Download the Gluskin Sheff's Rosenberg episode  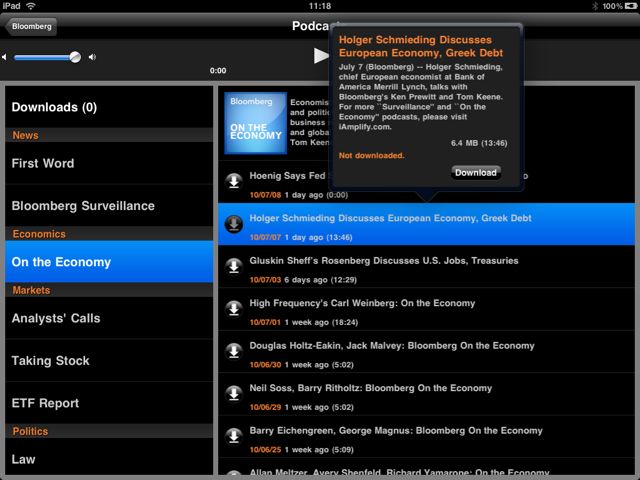pyautogui.click(x=234, y=267)
